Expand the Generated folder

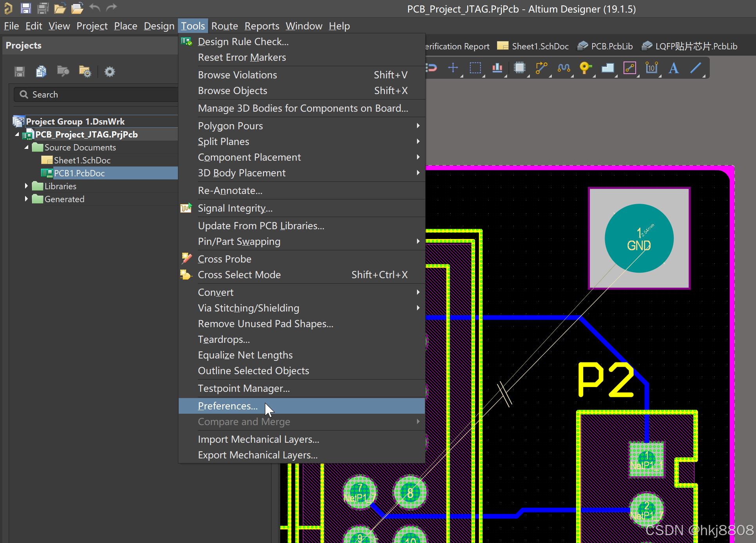coord(26,199)
